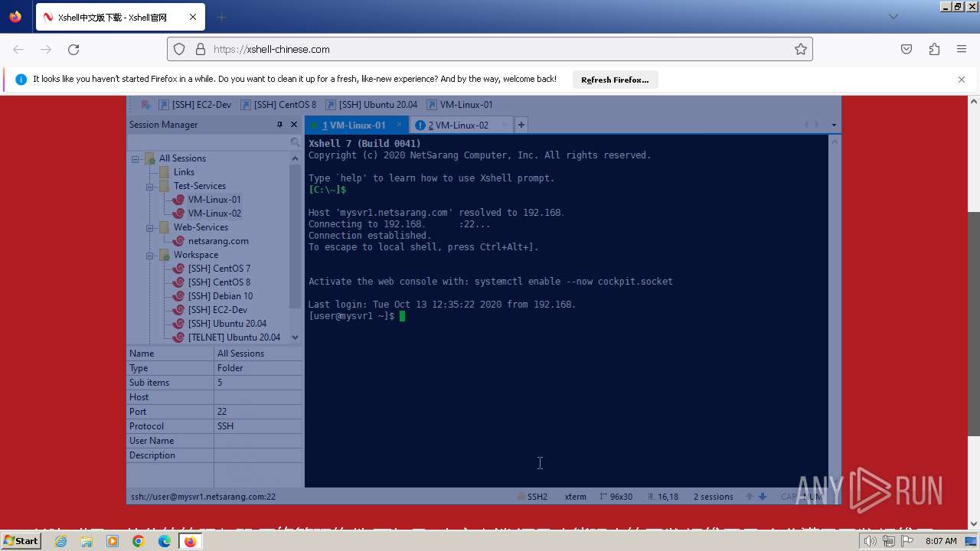Click terminal scroll up arrow
The height and width of the screenshot is (551, 980).
click(835, 141)
